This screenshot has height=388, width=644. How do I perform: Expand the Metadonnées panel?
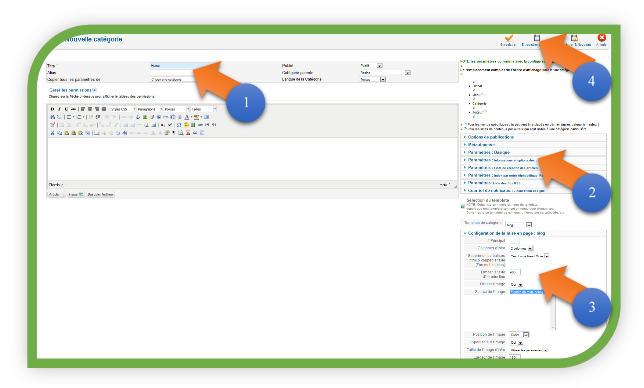(x=534, y=145)
